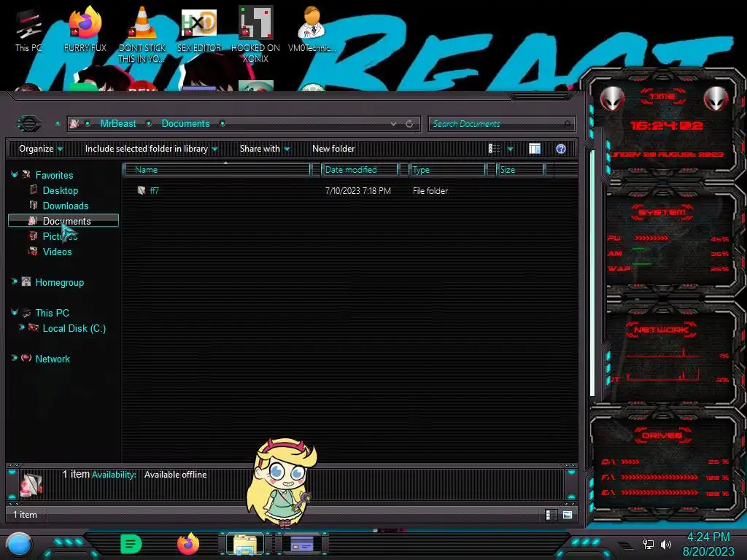Click the search magnifier icon
Screen dimensions: 747x560
(x=567, y=124)
